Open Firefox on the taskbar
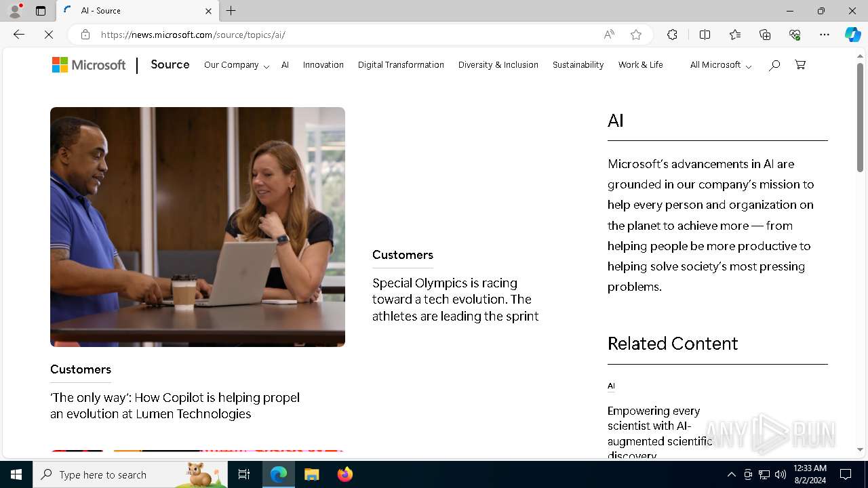The height and width of the screenshot is (488, 868). point(345,474)
